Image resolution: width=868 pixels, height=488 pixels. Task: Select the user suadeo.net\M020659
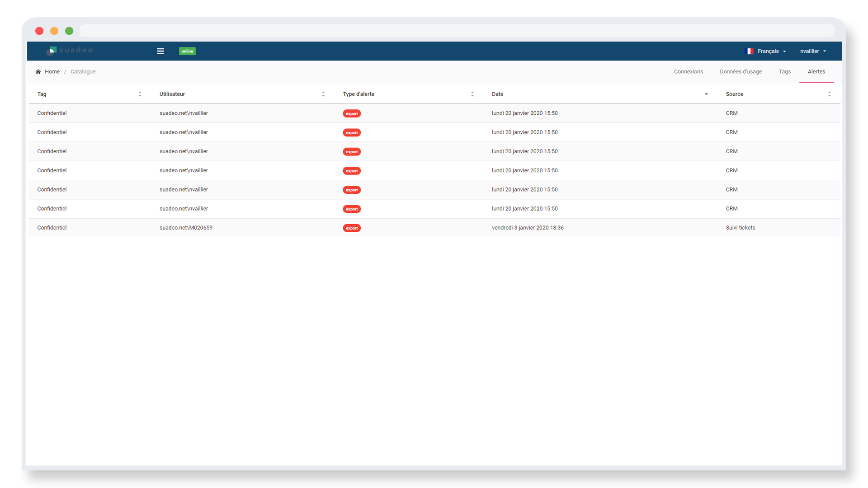coord(186,228)
